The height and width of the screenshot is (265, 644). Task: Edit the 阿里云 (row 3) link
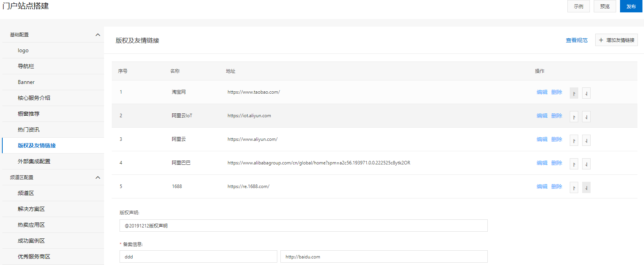pos(542,139)
